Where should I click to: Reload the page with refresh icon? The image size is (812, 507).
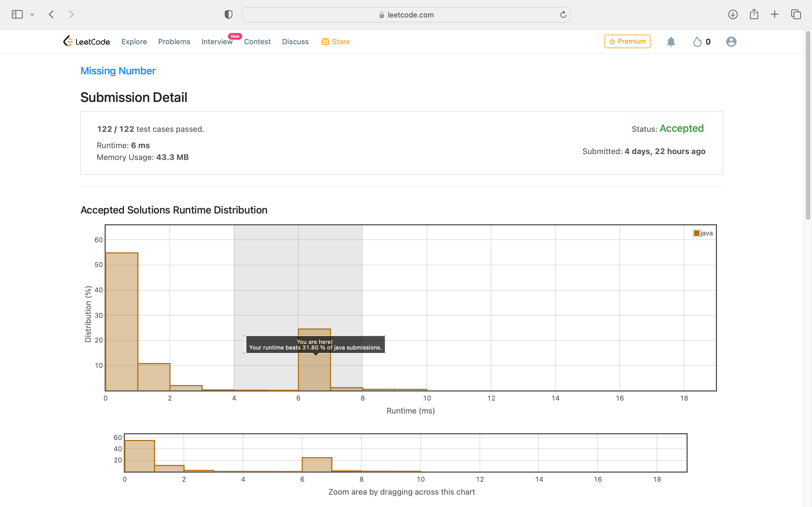(x=563, y=14)
